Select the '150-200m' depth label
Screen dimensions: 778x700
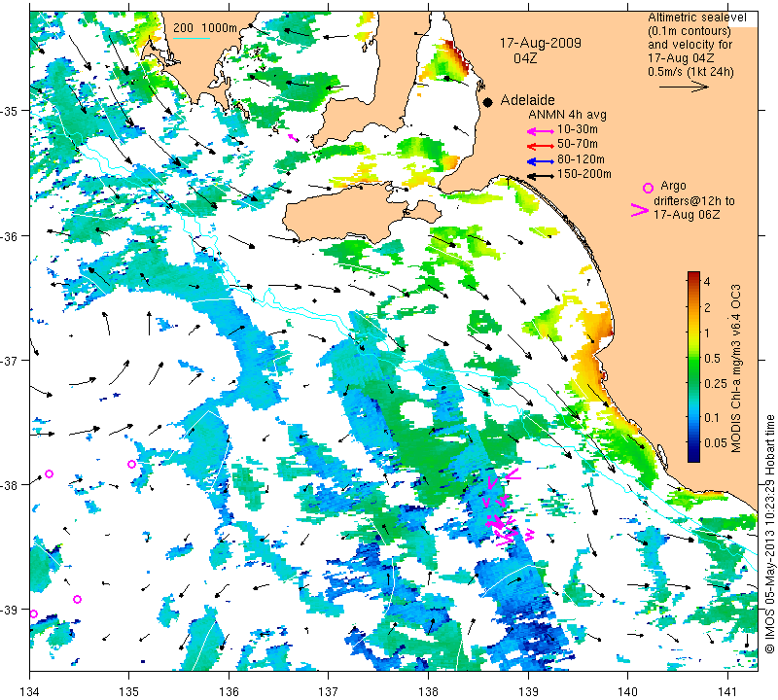[x=584, y=174]
